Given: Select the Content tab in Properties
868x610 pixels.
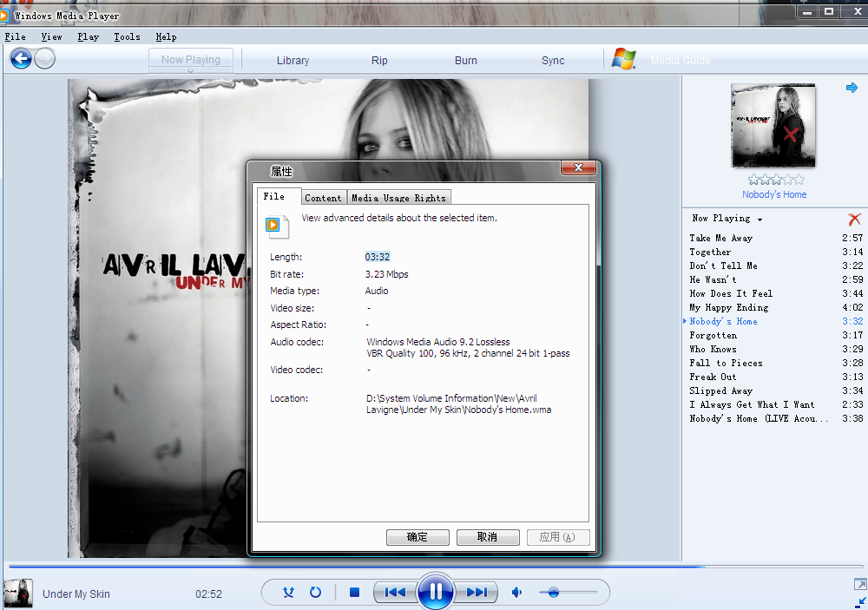Looking at the screenshot, I should point(323,198).
